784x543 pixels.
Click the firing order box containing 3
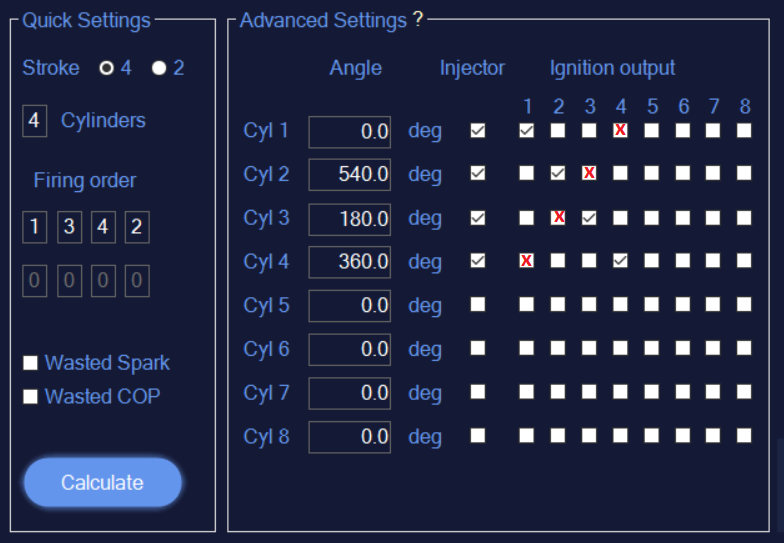point(70,227)
